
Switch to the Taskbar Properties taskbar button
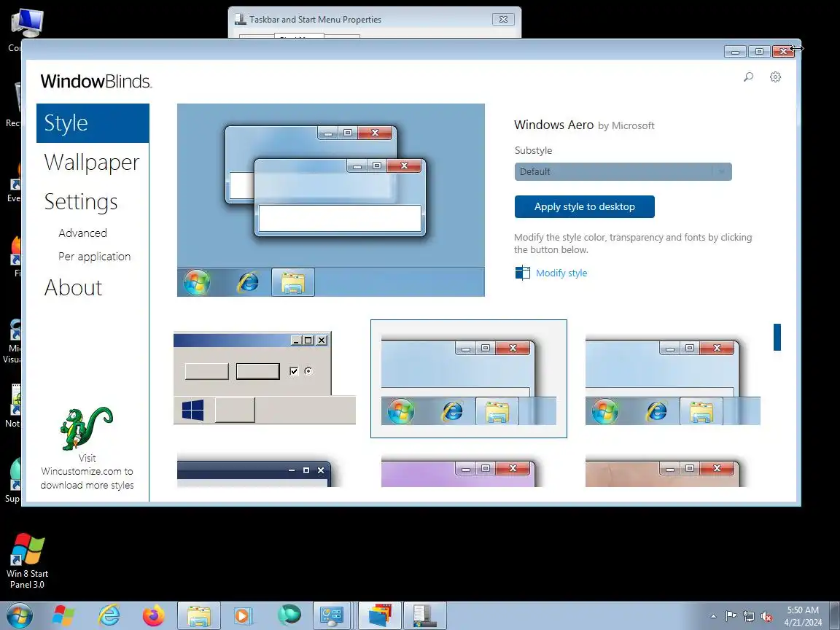[425, 615]
